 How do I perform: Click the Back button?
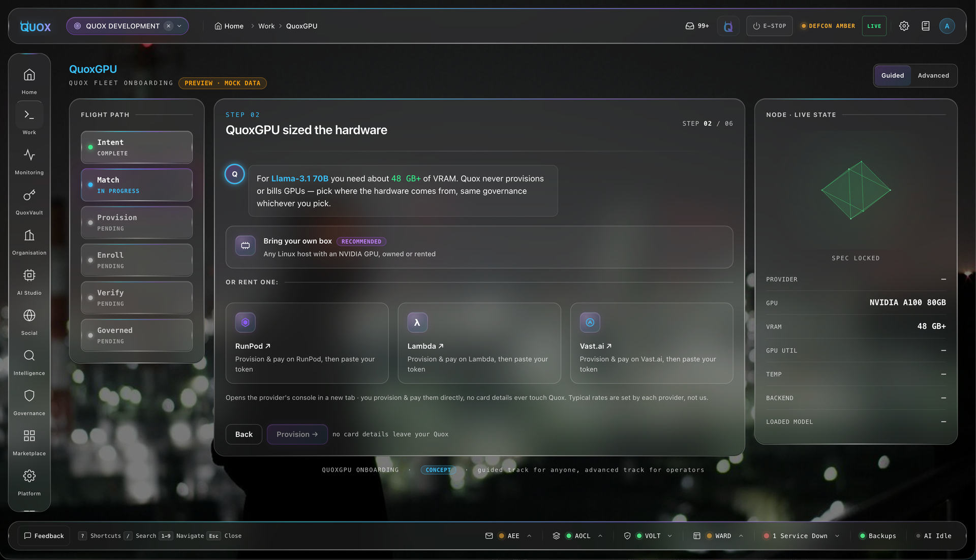[243, 434]
